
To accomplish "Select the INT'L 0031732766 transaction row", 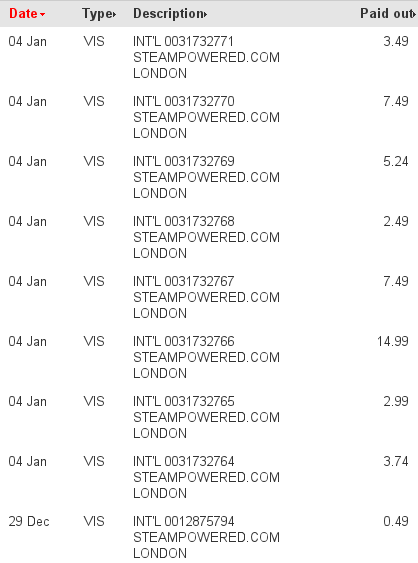I will click(209, 357).
